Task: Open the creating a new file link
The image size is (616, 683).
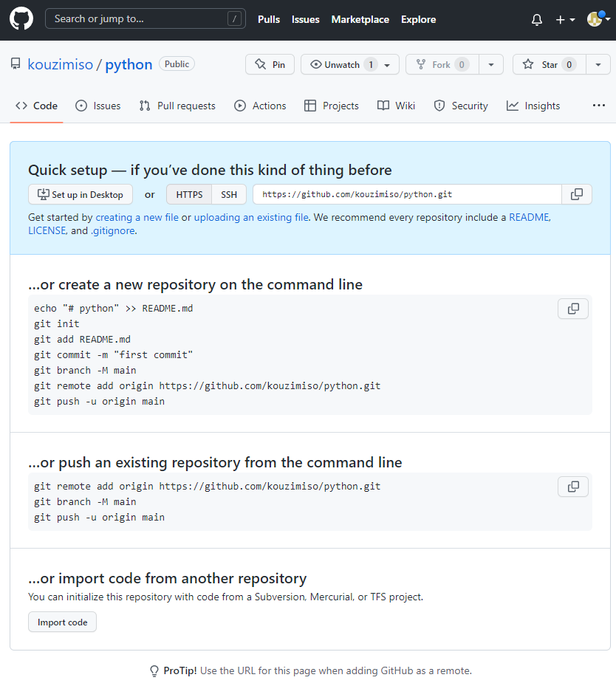Action: [137, 217]
